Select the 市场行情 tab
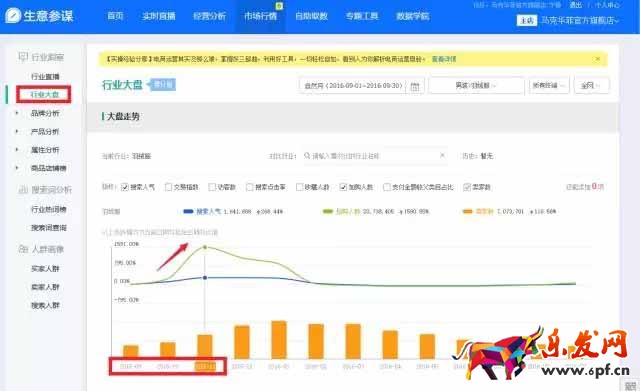The height and width of the screenshot is (391, 640). coord(260,16)
